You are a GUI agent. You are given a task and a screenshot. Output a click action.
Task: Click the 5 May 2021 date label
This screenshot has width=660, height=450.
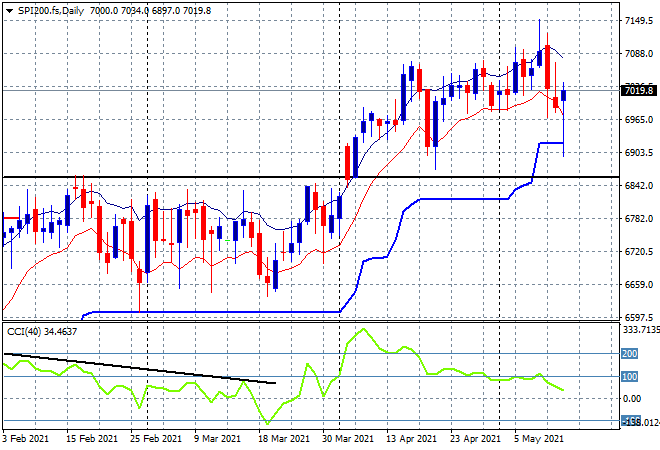pos(539,439)
